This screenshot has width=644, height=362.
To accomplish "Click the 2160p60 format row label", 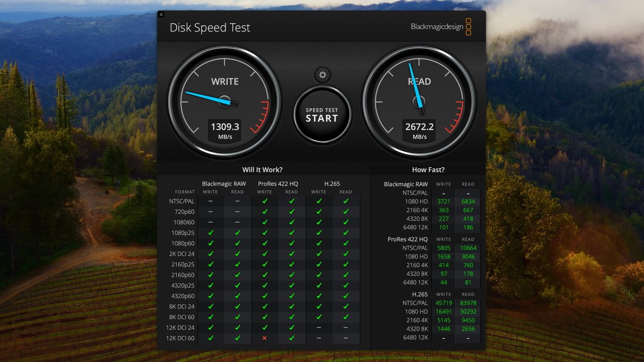I will click(x=183, y=275).
